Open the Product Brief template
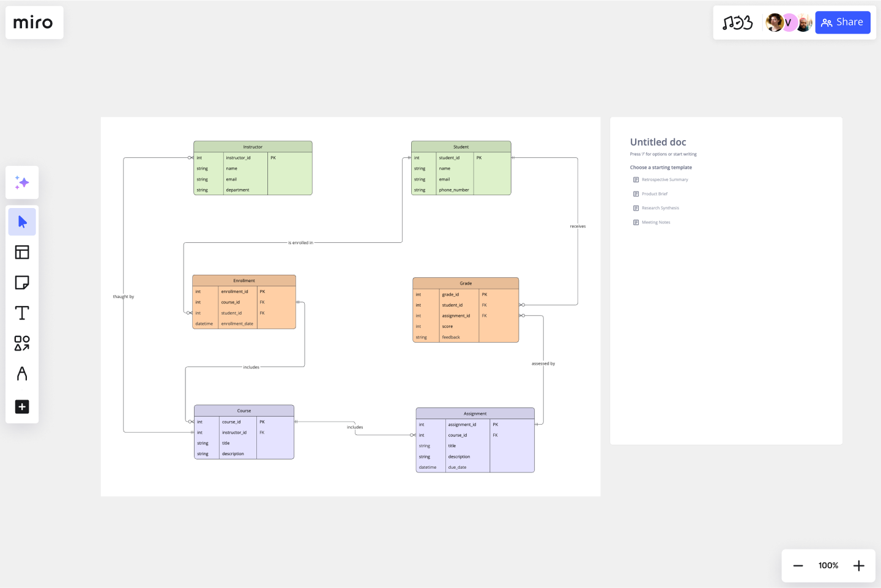This screenshot has width=881, height=588. (655, 193)
